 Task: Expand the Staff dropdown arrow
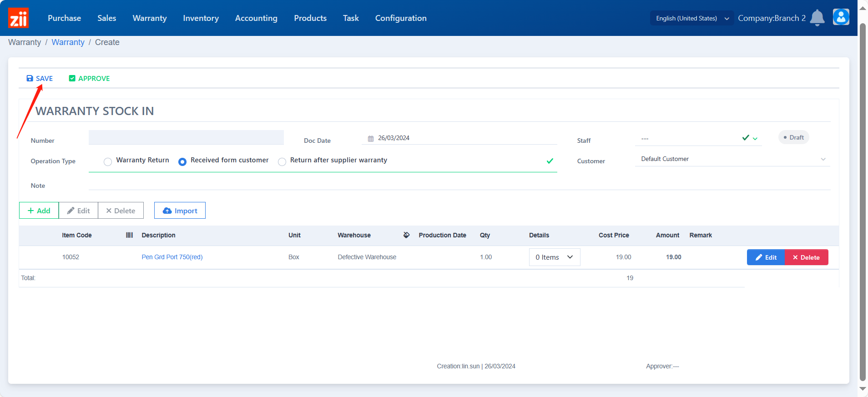click(x=755, y=139)
